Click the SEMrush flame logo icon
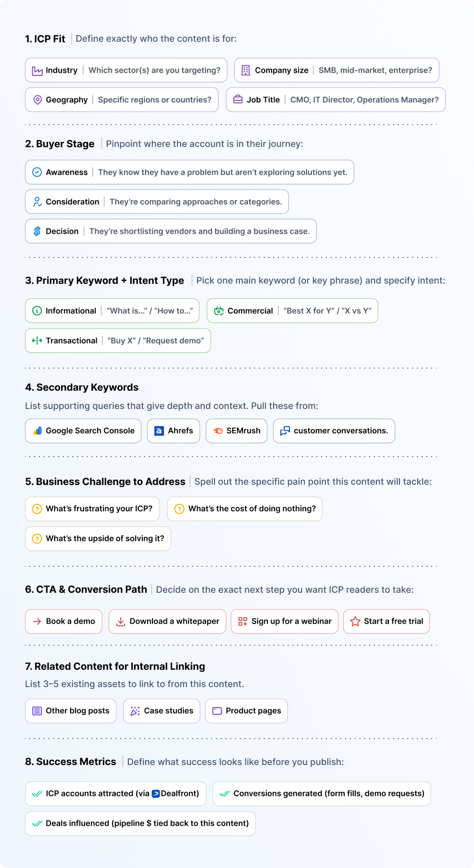This screenshot has width=474, height=868. [x=218, y=431]
